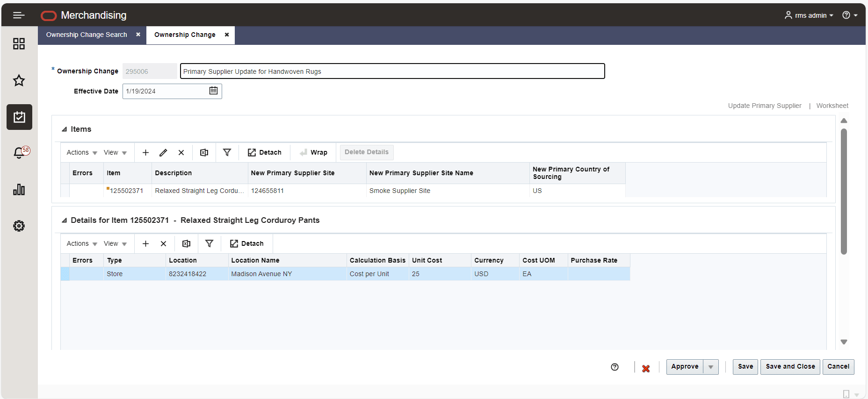The height and width of the screenshot is (399, 868).
Task: Open the dashboard grid icon in sidebar
Action: pos(19,44)
